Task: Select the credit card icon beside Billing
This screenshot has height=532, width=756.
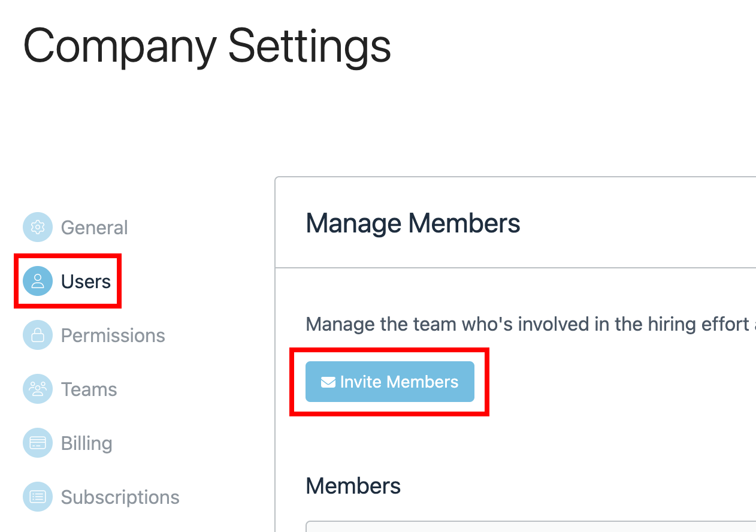Action: [x=37, y=443]
